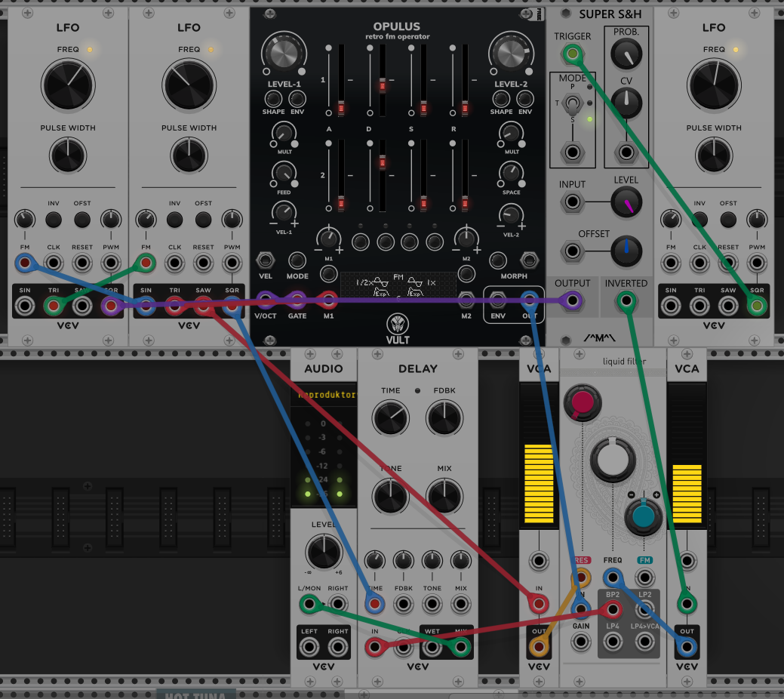
Task: Click the LEVEL knob on Super S&H
Action: (x=626, y=202)
